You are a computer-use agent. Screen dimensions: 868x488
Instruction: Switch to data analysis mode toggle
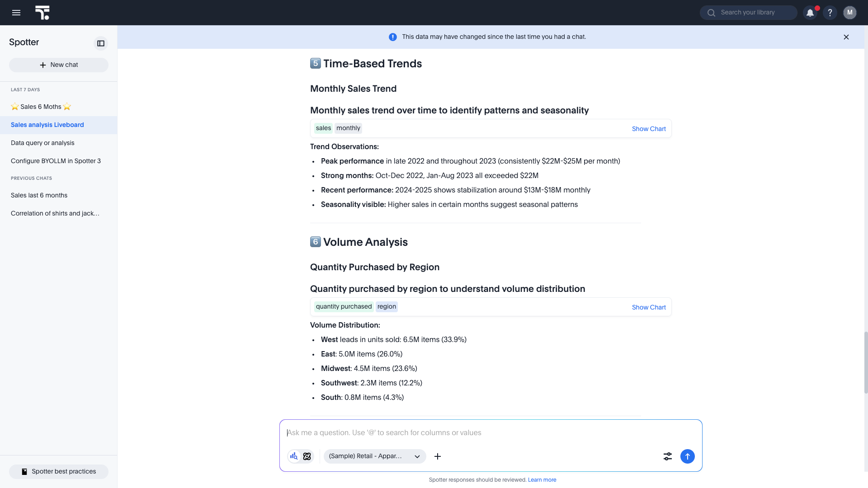click(x=294, y=456)
